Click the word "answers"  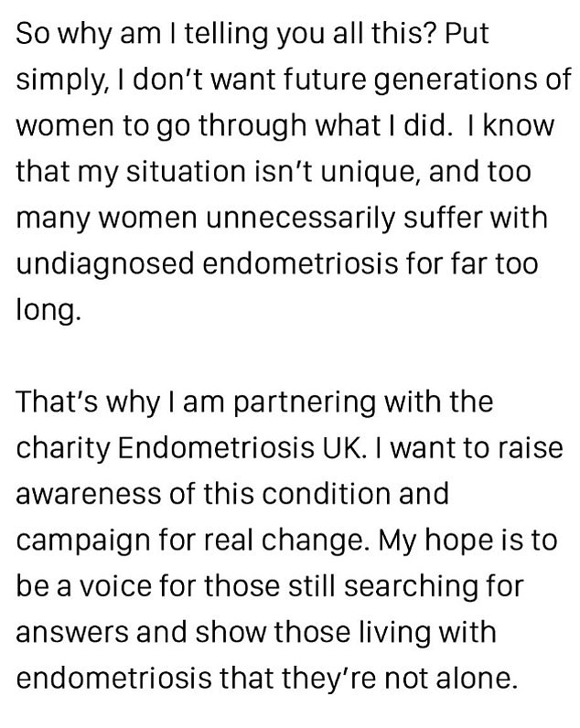pos(72,633)
